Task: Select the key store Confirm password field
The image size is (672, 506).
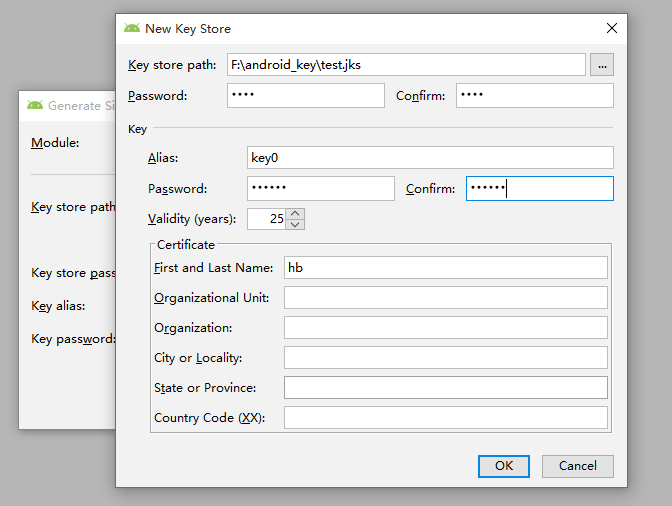Action: click(534, 95)
